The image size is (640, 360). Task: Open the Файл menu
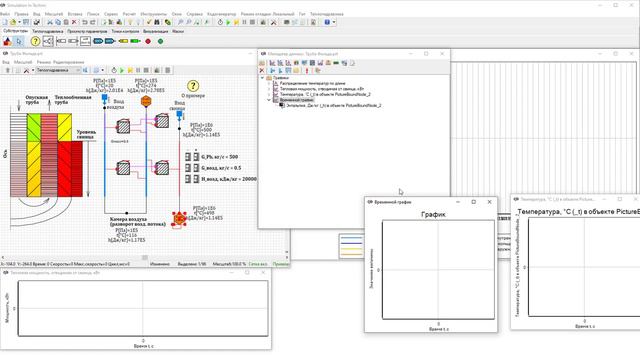pyautogui.click(x=4, y=14)
